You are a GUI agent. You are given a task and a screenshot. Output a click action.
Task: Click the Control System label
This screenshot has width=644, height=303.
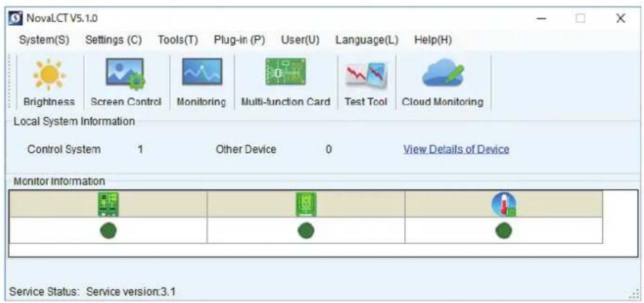click(x=64, y=150)
